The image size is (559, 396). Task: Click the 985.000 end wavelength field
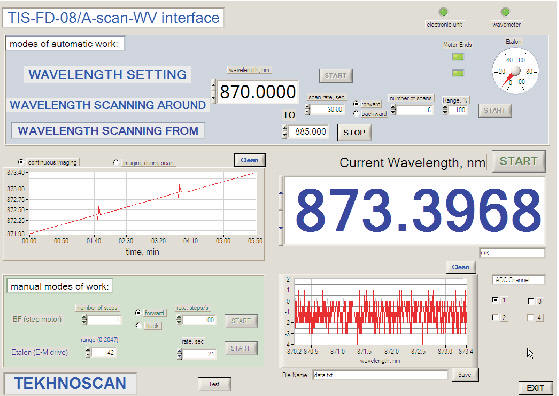pyautogui.click(x=308, y=132)
